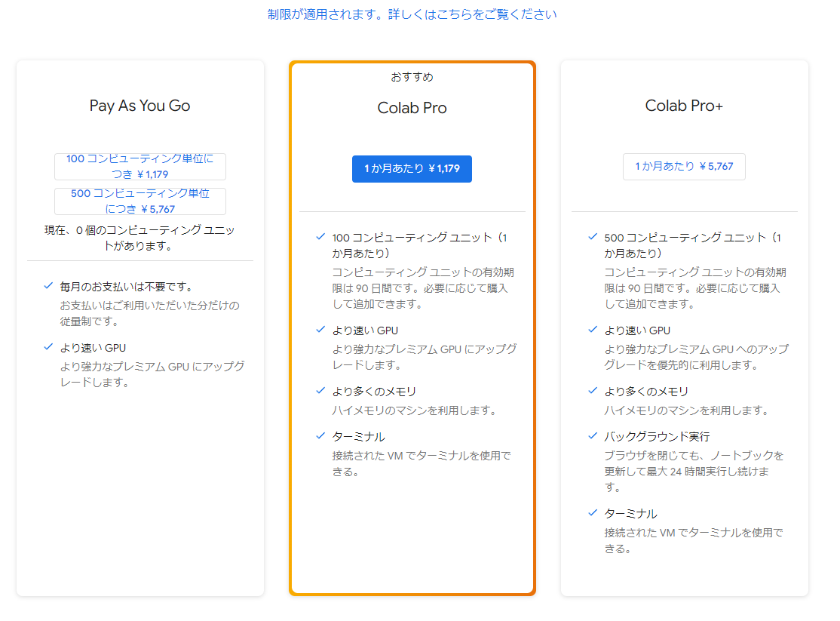Select the Colab Pro+ plan title
This screenshot has height=621, width=840.
684,106
